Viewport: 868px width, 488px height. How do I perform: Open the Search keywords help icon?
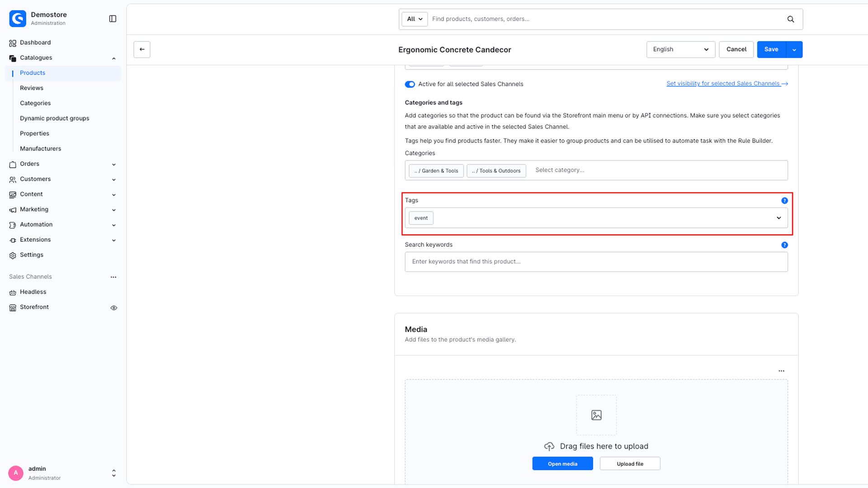pos(784,245)
